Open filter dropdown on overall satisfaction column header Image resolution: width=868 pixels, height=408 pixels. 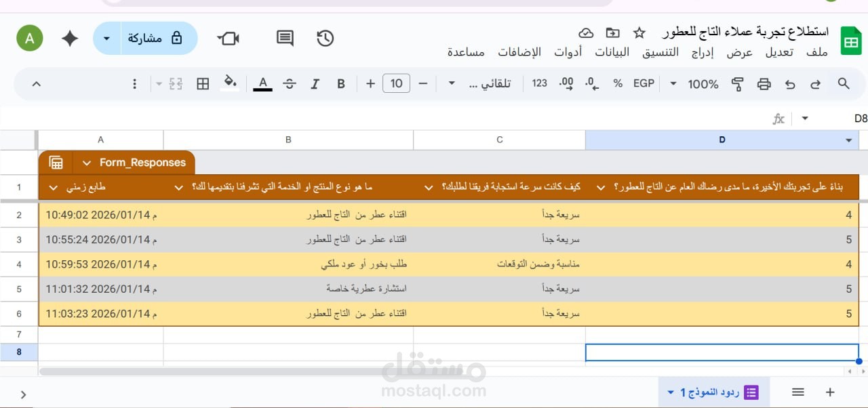point(601,188)
